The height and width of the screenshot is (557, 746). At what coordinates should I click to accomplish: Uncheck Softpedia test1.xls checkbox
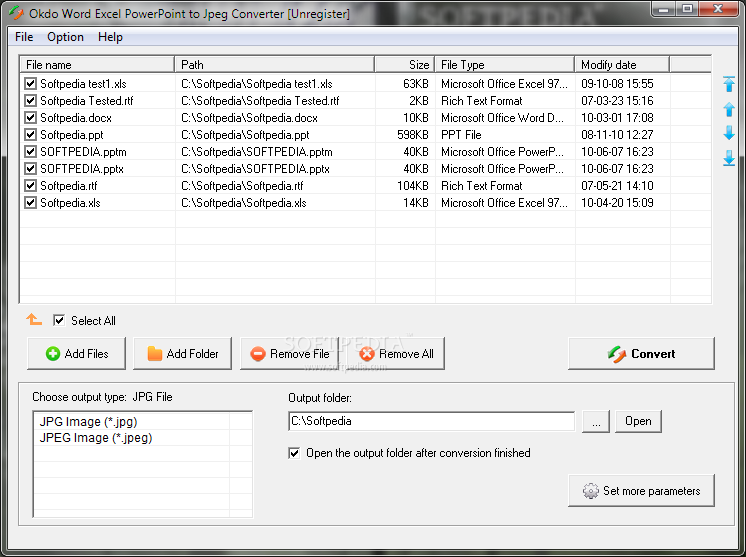click(30, 84)
